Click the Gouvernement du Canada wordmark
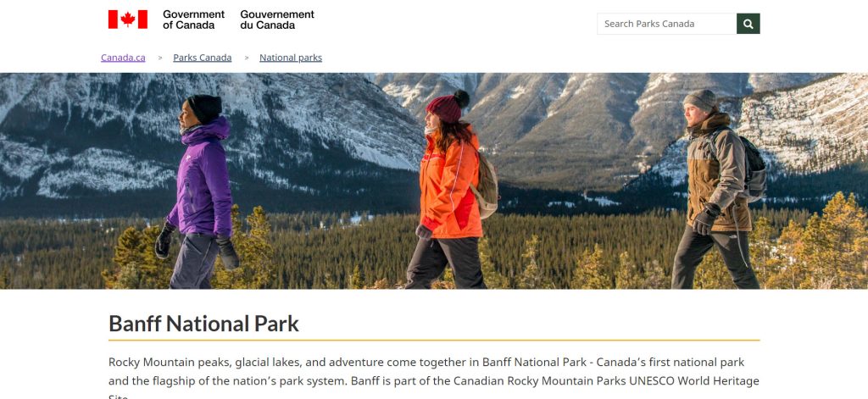868x399 pixels. [277, 19]
